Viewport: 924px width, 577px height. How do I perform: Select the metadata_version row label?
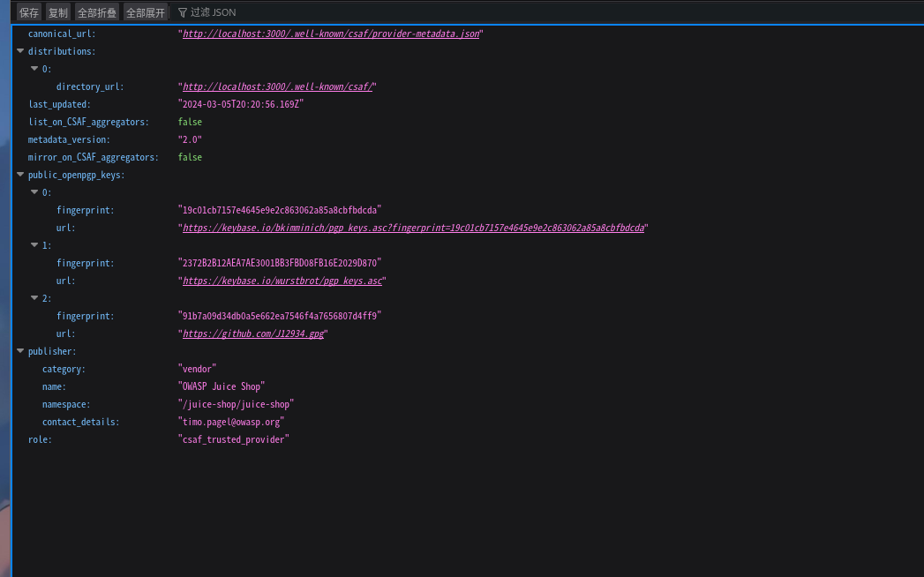(69, 139)
